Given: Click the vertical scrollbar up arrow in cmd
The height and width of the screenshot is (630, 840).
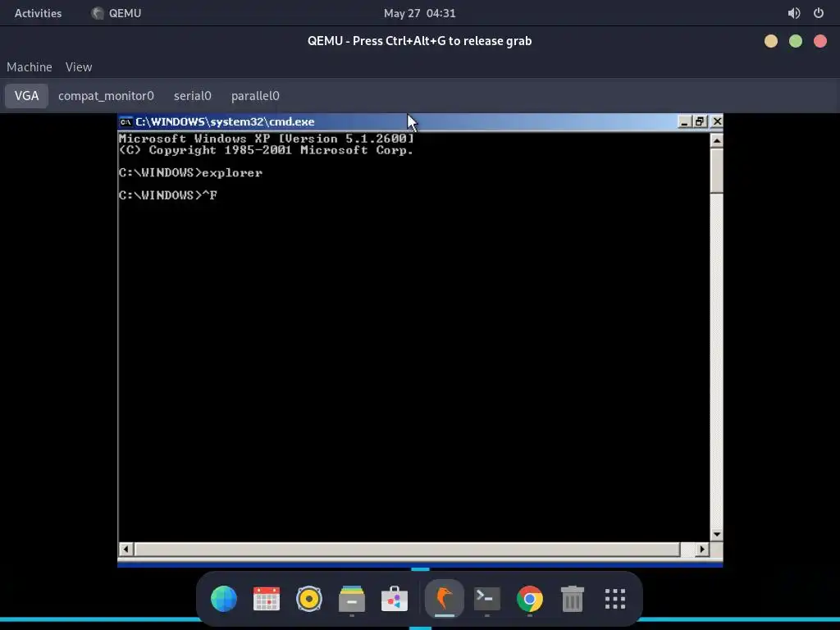Looking at the screenshot, I should coord(717,140).
